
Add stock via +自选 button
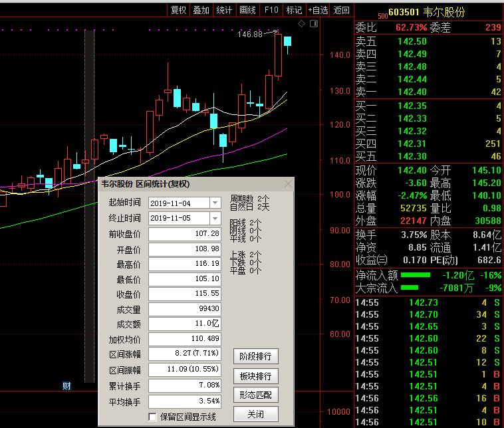pos(318,10)
